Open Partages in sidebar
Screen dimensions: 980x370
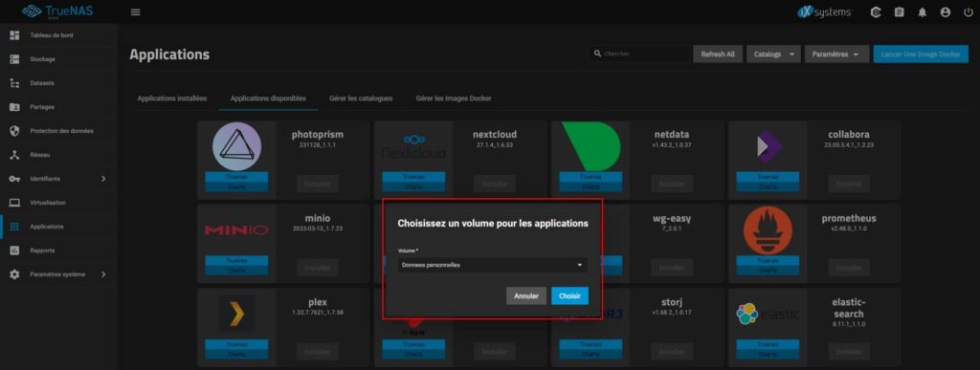pos(58,107)
